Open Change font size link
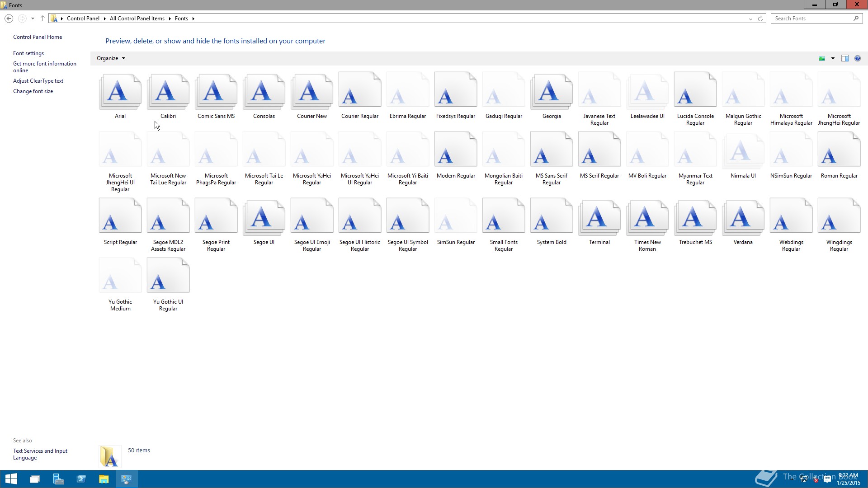Screen dimensions: 868x488 point(33,91)
